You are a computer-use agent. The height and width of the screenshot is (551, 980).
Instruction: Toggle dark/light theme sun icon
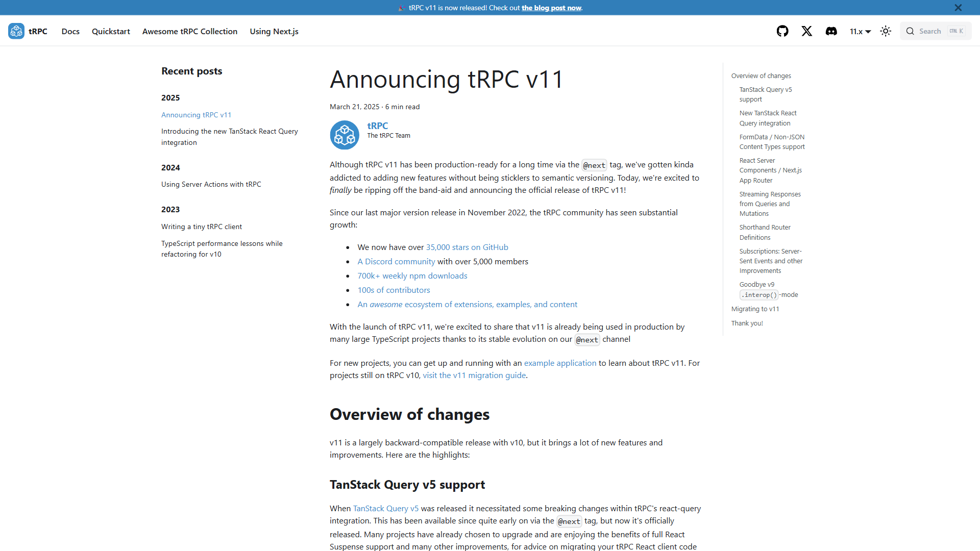886,31
